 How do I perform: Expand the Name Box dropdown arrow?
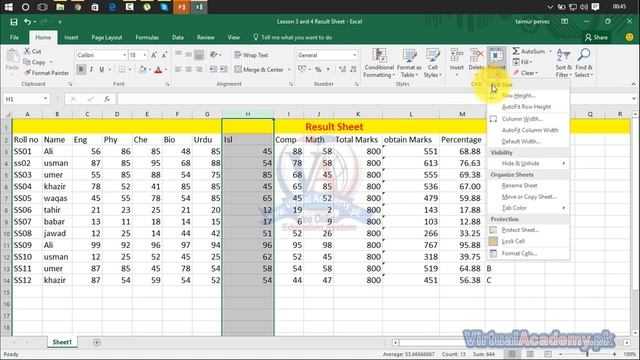[x=45, y=99]
